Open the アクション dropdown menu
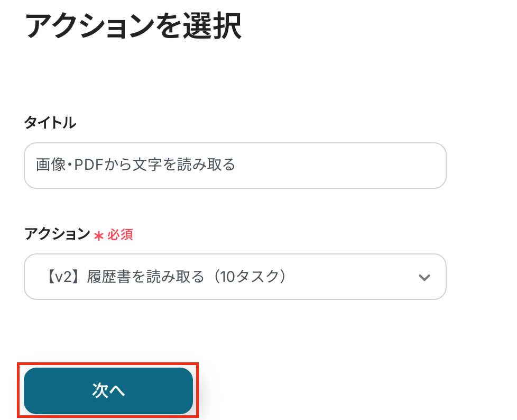The height and width of the screenshot is (420, 517). coord(235,277)
